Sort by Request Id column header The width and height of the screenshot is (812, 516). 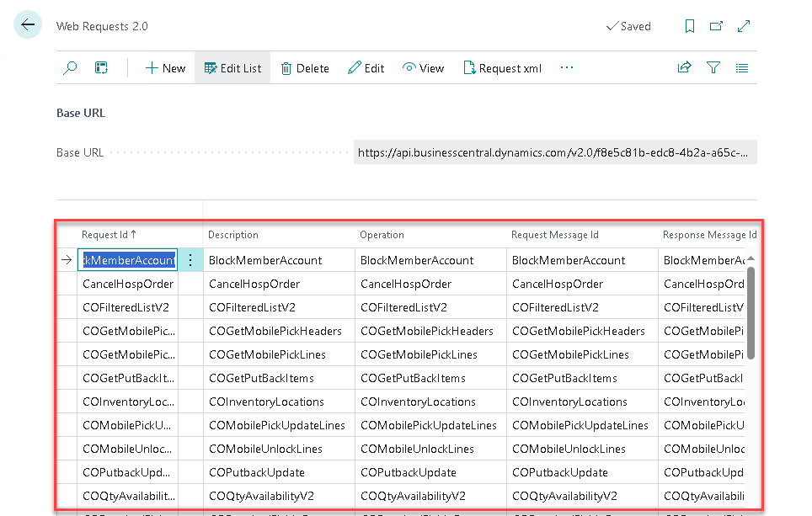109,235
